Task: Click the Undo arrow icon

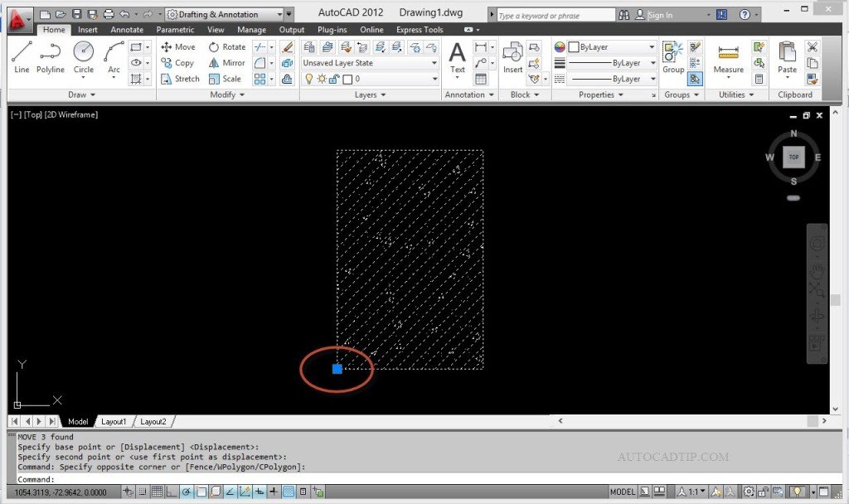Action: [x=124, y=15]
